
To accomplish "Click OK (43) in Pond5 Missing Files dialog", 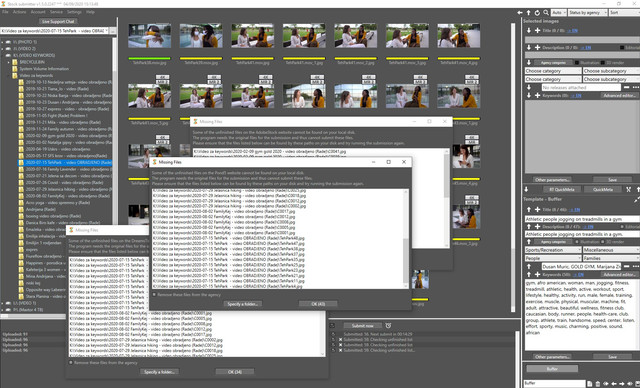I will (318, 304).
